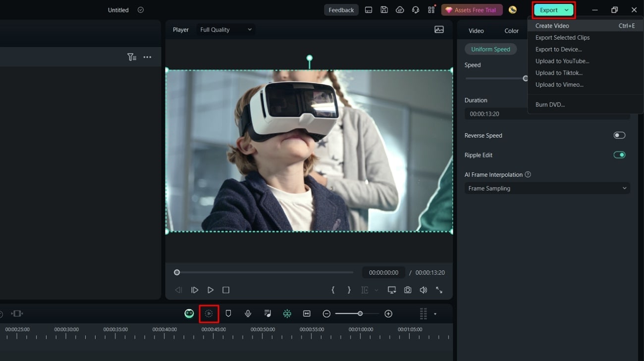Click the rotation handle above video frame
This screenshot has width=644, height=361.
pyautogui.click(x=309, y=58)
